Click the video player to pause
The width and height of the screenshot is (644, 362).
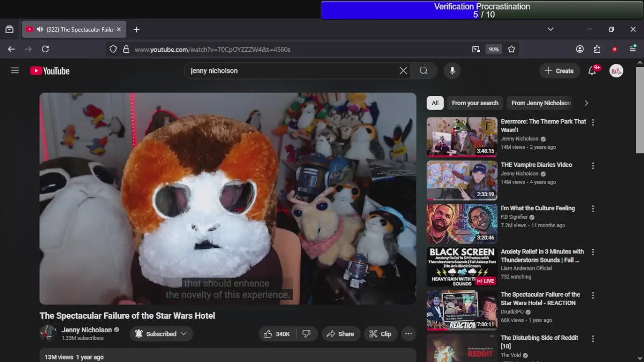228,199
